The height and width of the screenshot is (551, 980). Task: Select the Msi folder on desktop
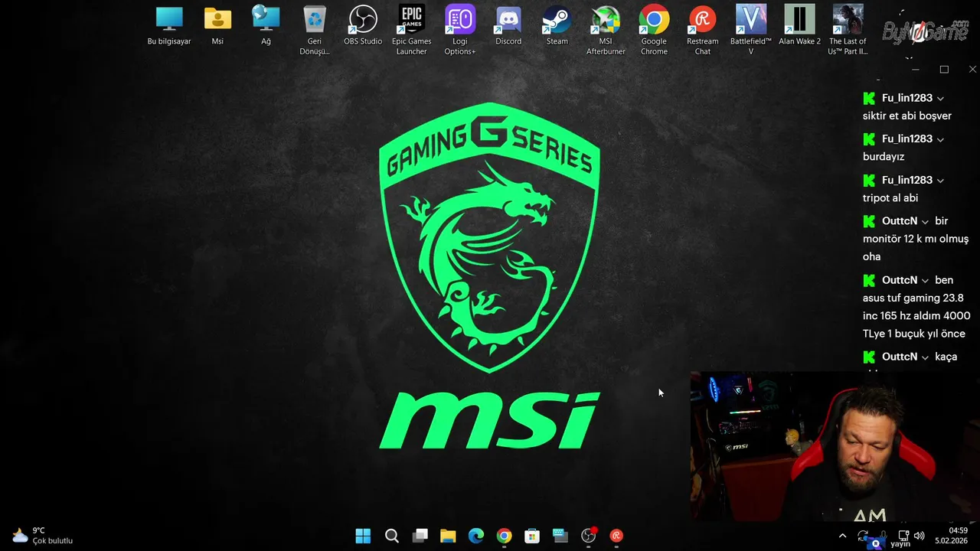pyautogui.click(x=217, y=26)
